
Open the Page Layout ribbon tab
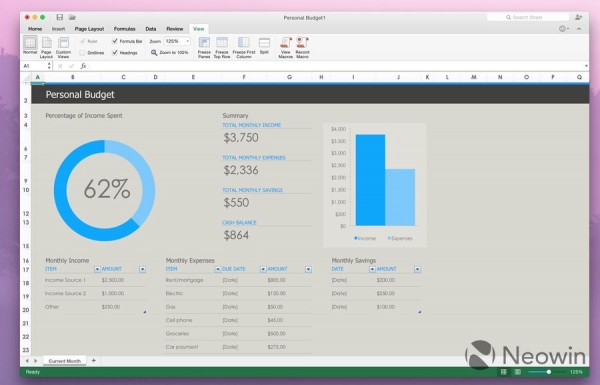[x=89, y=29]
